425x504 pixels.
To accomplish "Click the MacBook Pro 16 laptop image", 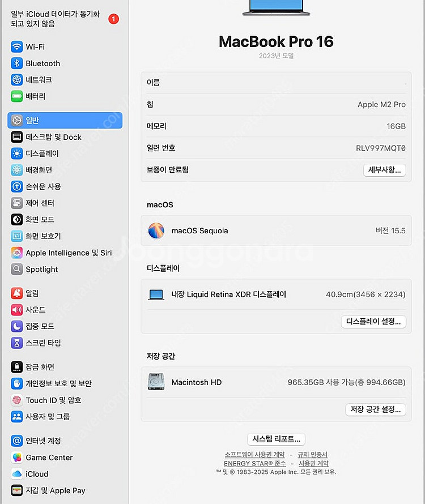I will click(276, 8).
